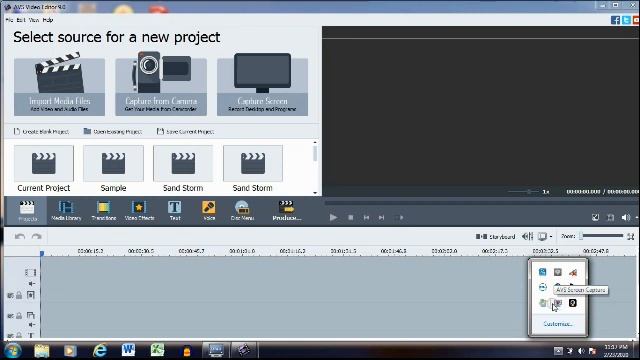640x360 pixels.
Task: Open Internet Explorer from the taskbar
Action: pos(100,350)
